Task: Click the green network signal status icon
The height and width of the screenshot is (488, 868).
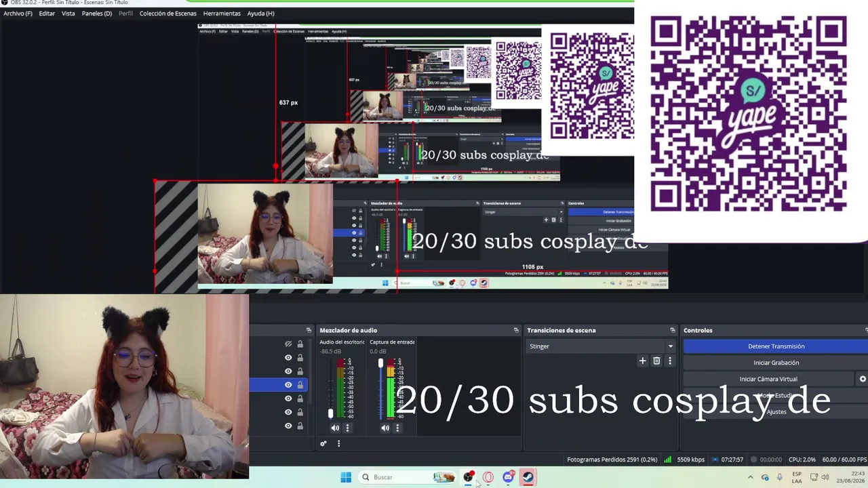Action: [x=667, y=460]
